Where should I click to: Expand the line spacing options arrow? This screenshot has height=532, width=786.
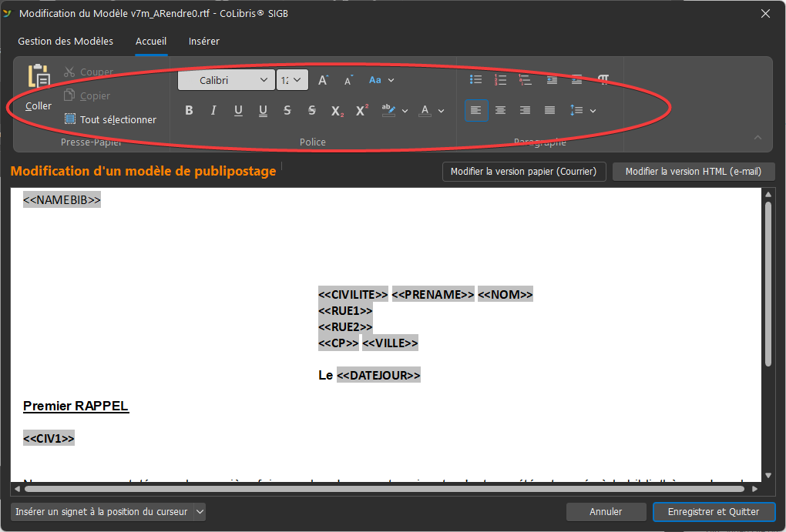pos(593,111)
